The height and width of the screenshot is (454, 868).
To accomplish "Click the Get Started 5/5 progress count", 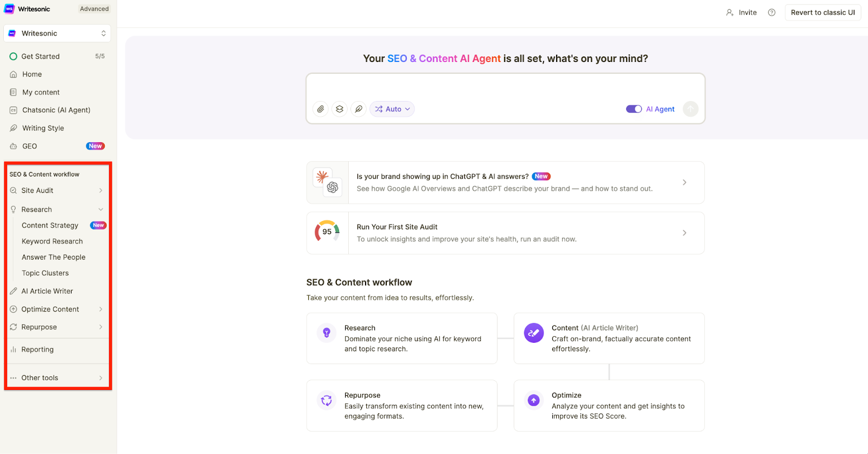I will tap(100, 56).
